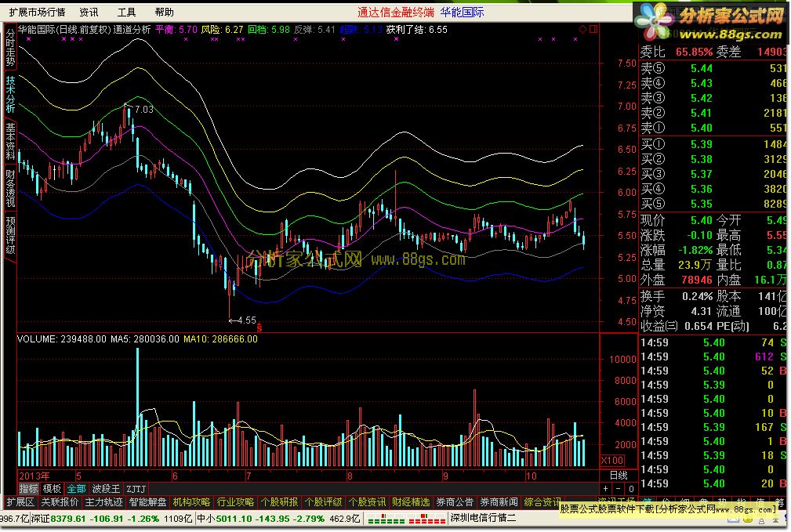
Task: Click the 7.03 high price label on the chart
Action: (143, 109)
